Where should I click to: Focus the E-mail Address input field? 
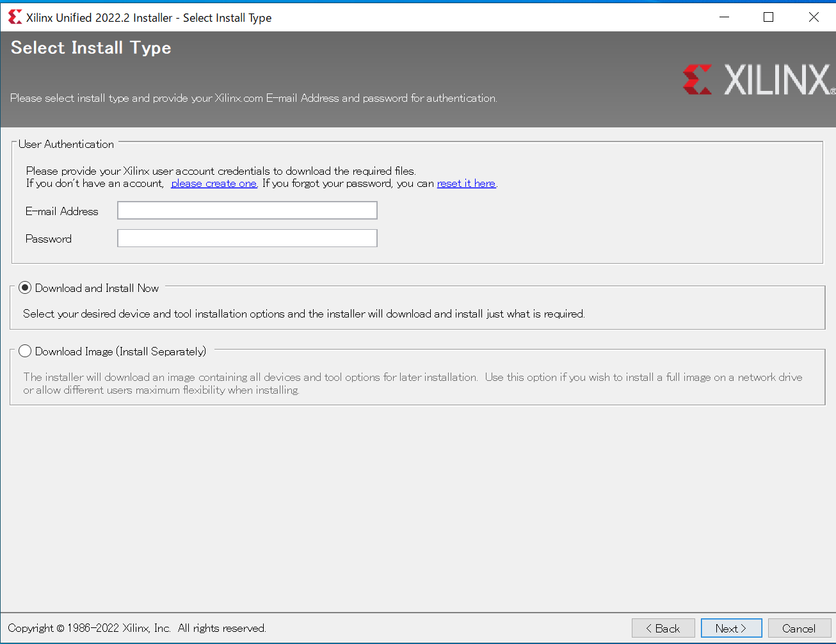pos(247,211)
